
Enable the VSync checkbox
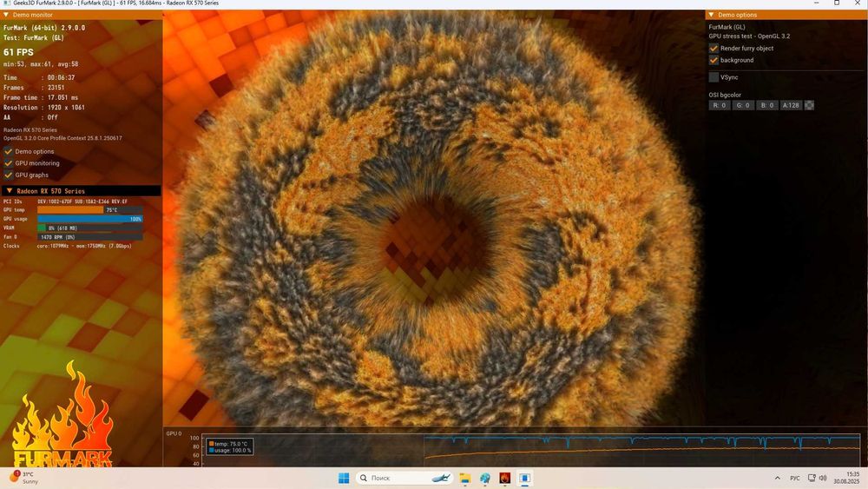[713, 77]
